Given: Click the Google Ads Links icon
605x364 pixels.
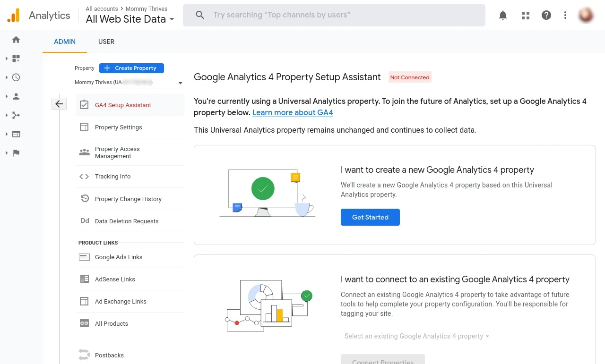Looking at the screenshot, I should 84,257.
